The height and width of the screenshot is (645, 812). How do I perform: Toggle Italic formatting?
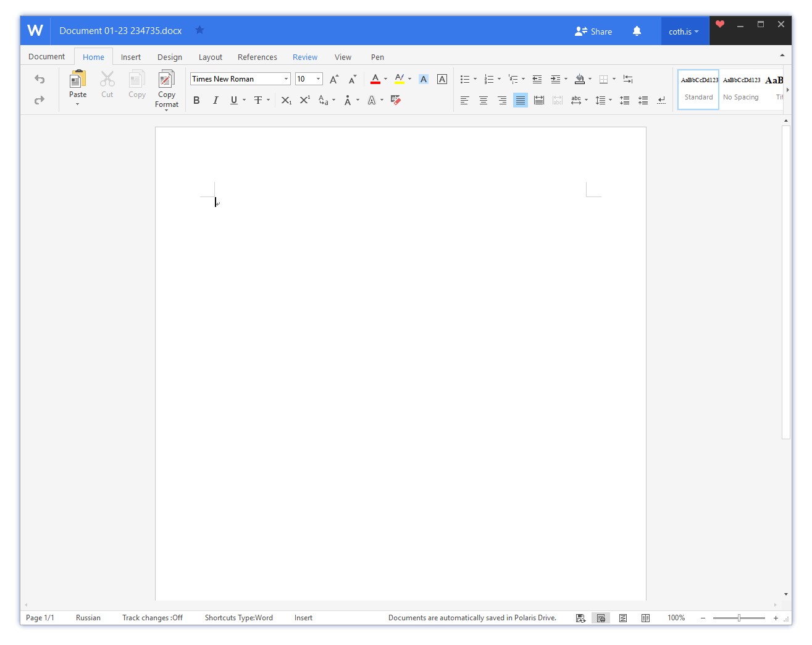pos(215,100)
